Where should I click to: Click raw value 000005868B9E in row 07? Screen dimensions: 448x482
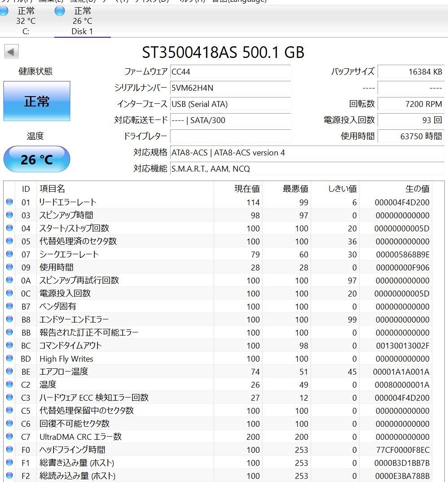[x=403, y=255]
